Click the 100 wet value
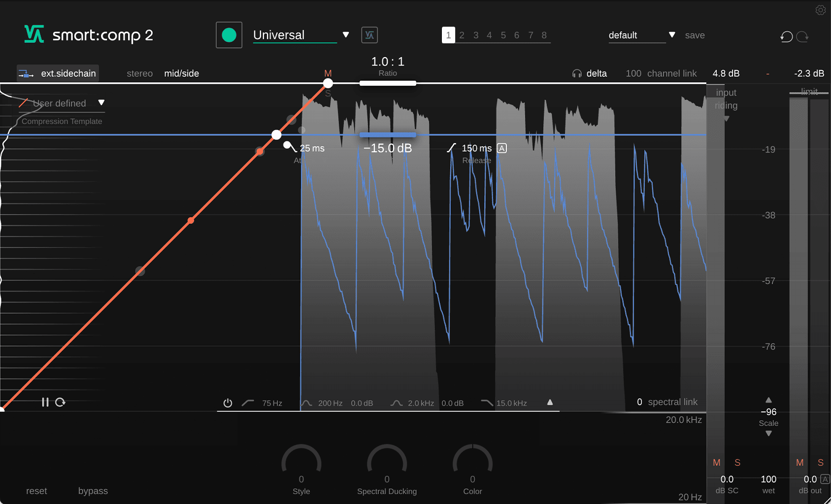Viewport: 831px width, 504px height. click(768, 479)
